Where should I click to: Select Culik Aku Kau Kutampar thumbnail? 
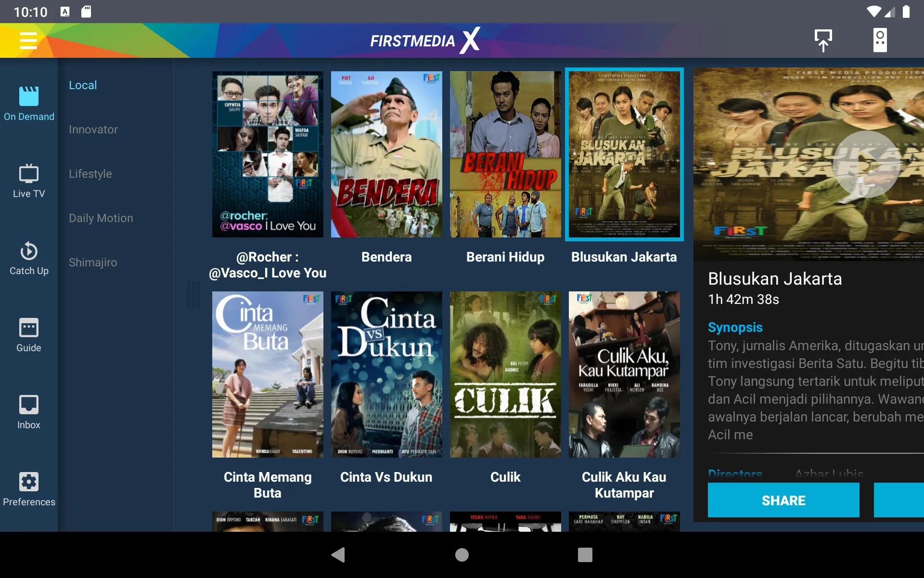623,374
